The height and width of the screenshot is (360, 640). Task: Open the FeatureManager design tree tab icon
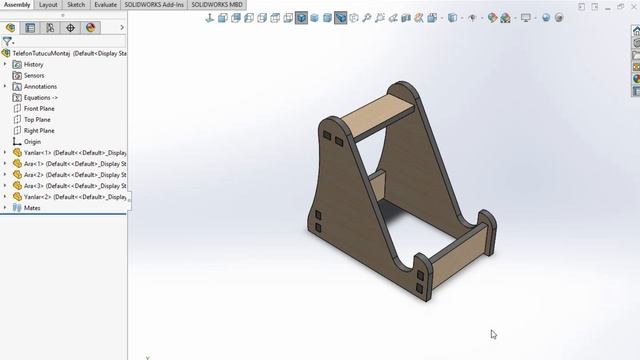(x=10, y=28)
